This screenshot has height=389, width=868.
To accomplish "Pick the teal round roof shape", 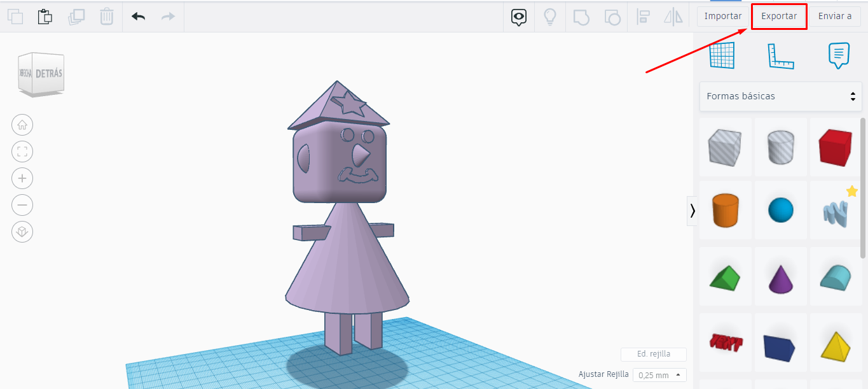I will pos(835,277).
